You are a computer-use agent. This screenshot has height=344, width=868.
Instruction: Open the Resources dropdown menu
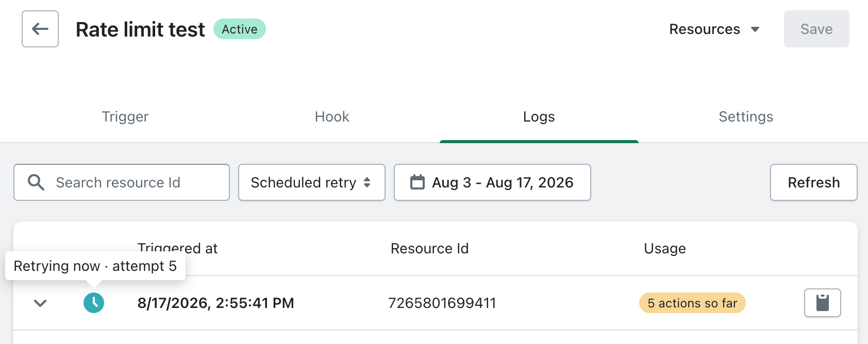coord(714,29)
